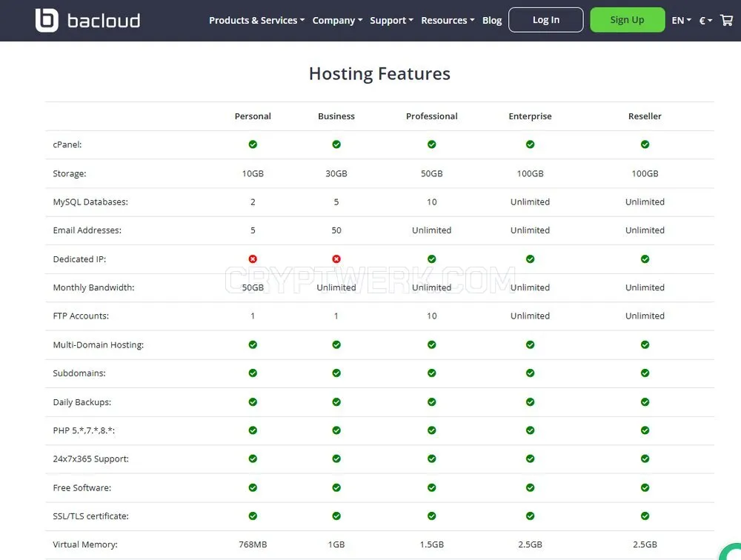Click PHP versions check under Enterprise
The image size is (741, 560).
[x=530, y=430]
